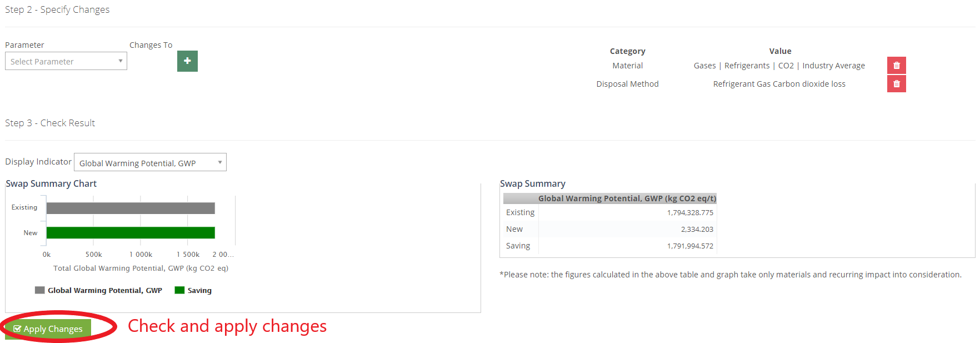This screenshot has width=980, height=343.
Task: Click the Refrigerant Gas Carbon dioxide loss value
Action: click(779, 84)
